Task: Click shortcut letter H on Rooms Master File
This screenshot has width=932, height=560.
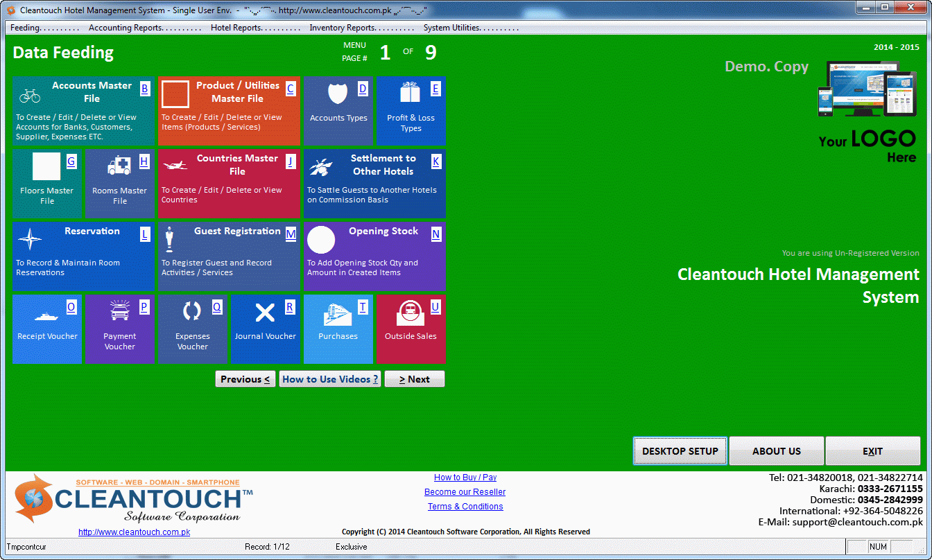Action: coord(144,161)
